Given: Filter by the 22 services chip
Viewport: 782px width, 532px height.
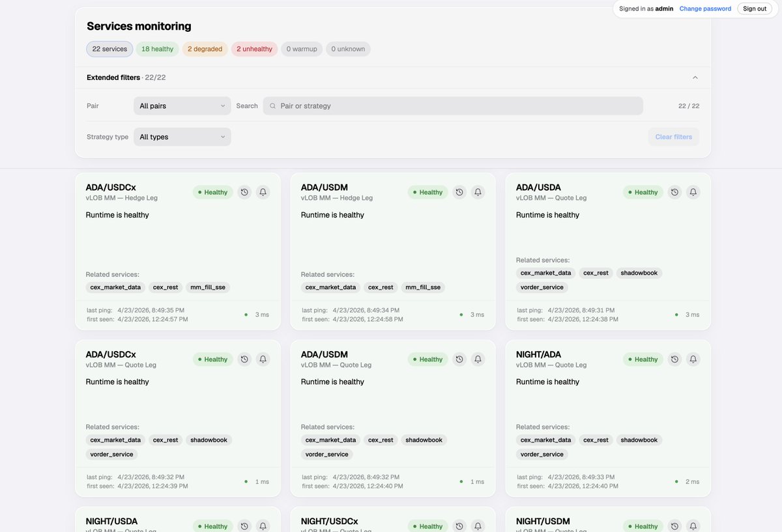Looking at the screenshot, I should pos(109,49).
